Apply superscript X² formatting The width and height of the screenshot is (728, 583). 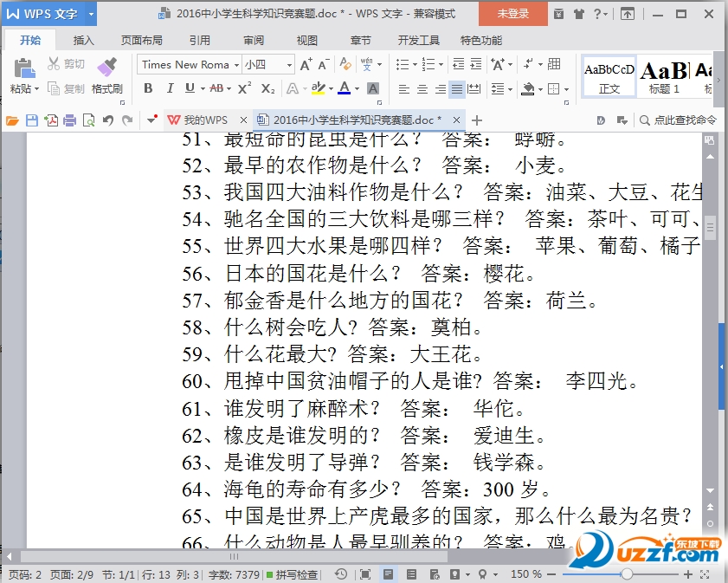pos(245,88)
